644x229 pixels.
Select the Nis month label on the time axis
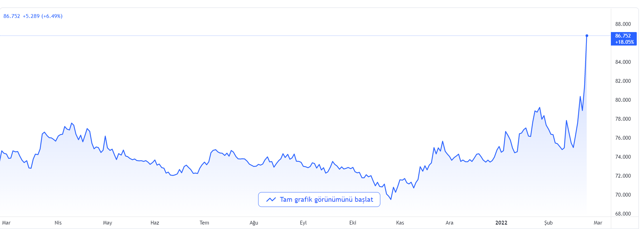[x=58, y=223]
